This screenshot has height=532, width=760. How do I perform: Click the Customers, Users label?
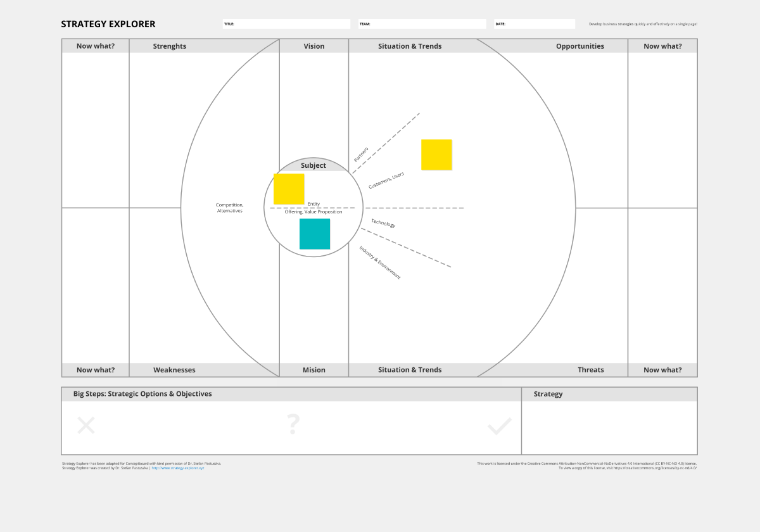coord(386,180)
